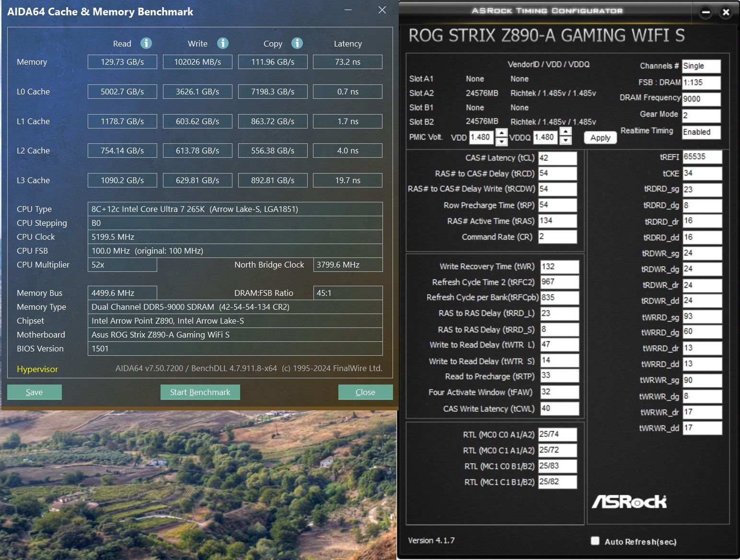Click the Write Recovery Time (tWR) field
The height and width of the screenshot is (560, 740).
coord(560,267)
